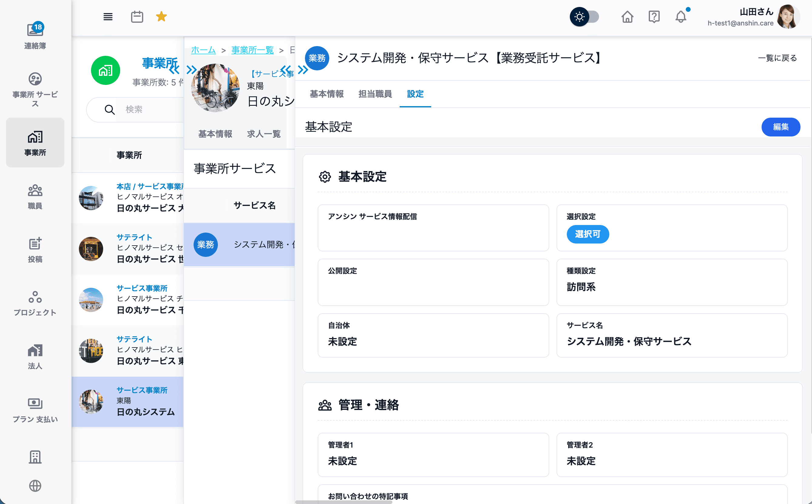Screen dimensions: 812x504
Task: Switch to the 担当職員 tab
Action: pyautogui.click(x=375, y=94)
